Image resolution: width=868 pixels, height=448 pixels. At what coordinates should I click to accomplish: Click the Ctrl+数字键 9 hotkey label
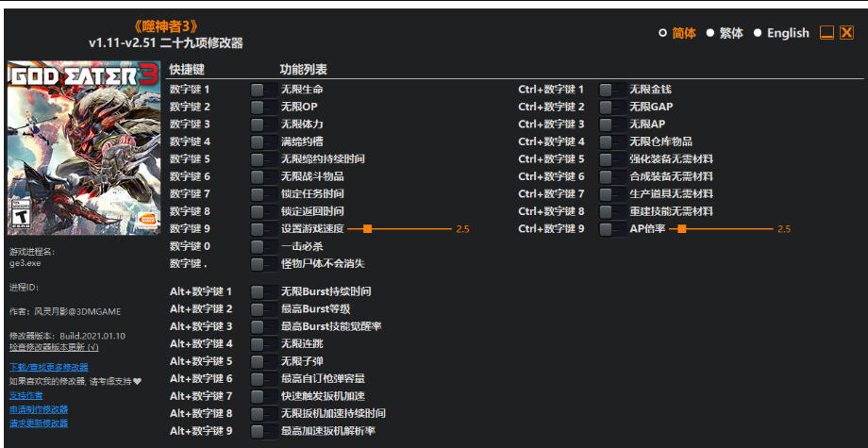pyautogui.click(x=551, y=229)
